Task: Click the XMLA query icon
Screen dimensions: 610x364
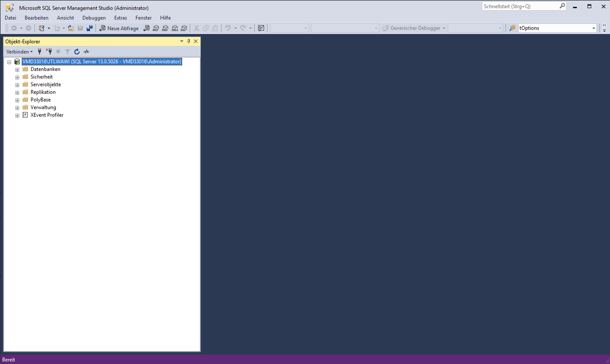Action: [175, 28]
